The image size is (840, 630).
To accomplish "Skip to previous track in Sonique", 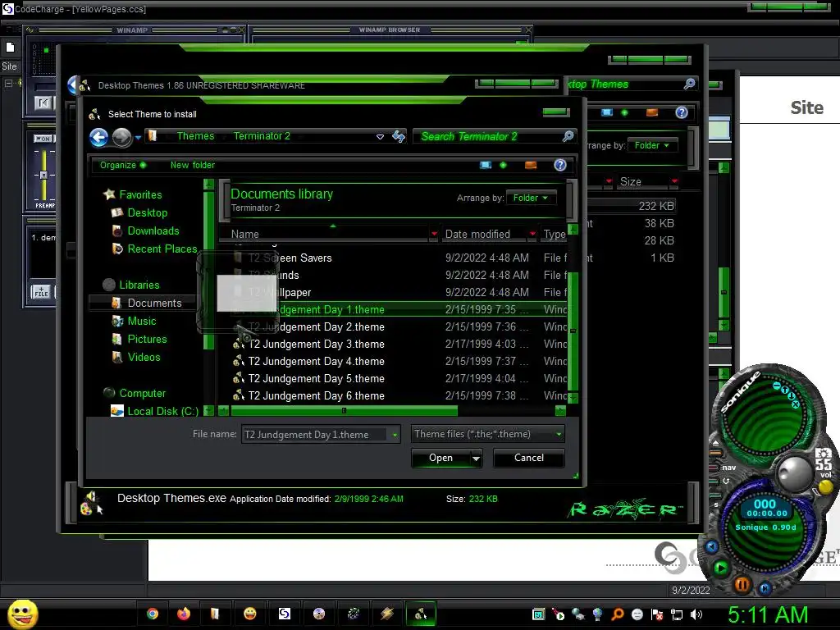I will click(711, 546).
